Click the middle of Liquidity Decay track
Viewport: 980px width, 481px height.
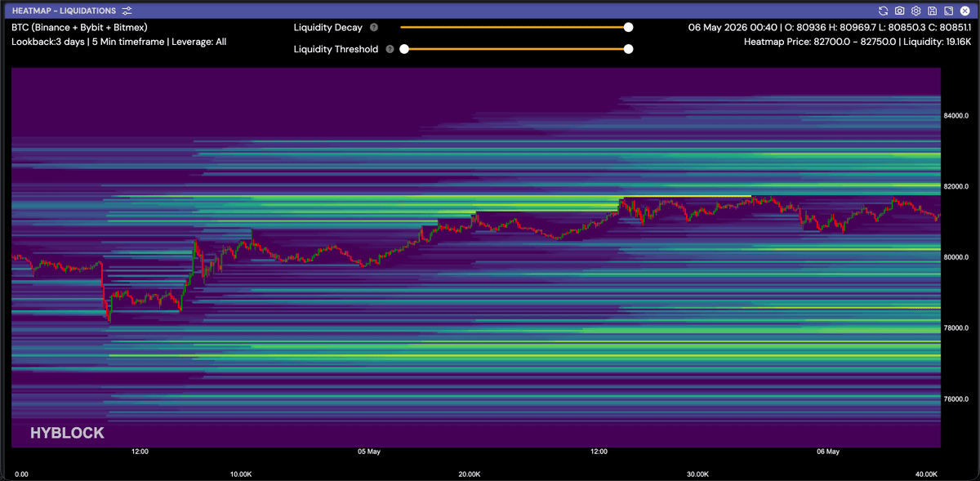point(514,27)
